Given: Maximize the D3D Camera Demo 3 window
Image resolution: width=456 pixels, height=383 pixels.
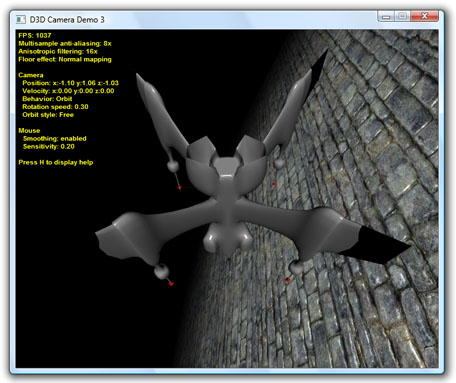Looking at the screenshot, I should pyautogui.click(x=402, y=16).
